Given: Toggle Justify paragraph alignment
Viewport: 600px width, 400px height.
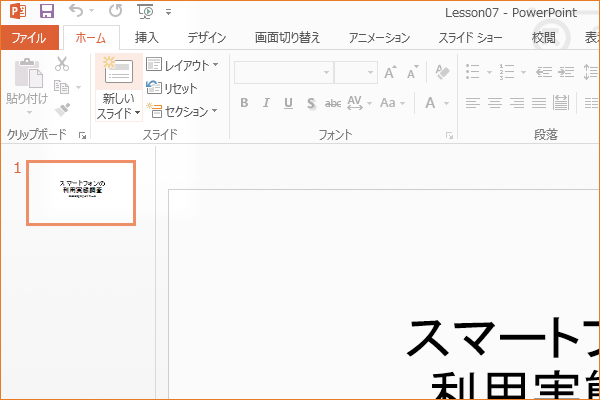Looking at the screenshot, I should point(539,103).
